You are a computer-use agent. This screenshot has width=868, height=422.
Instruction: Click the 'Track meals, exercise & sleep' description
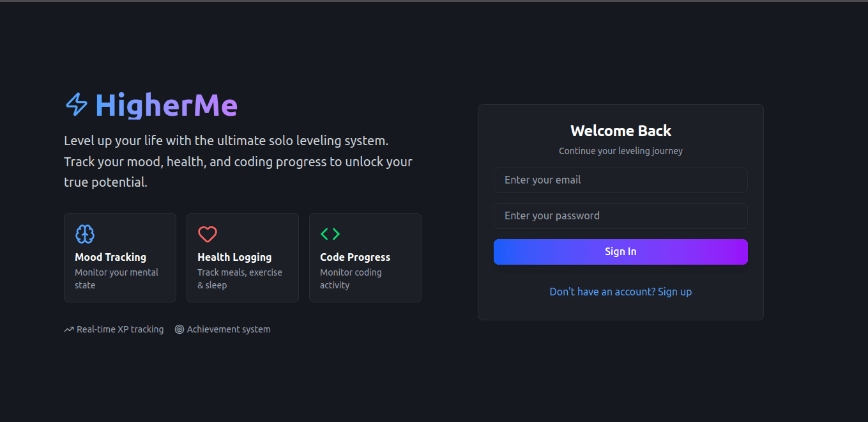coord(240,279)
